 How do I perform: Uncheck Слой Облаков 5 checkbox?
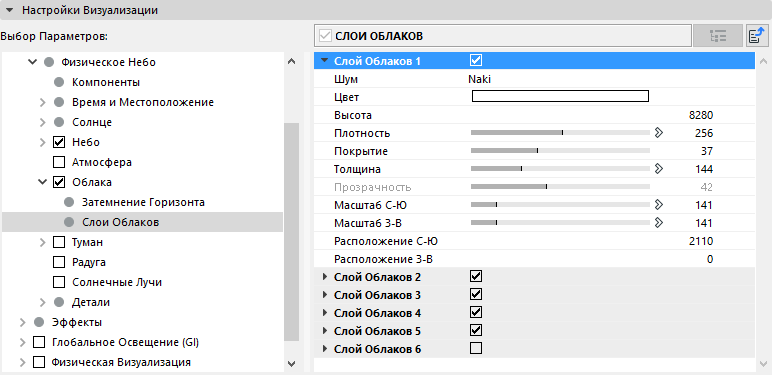(x=476, y=330)
